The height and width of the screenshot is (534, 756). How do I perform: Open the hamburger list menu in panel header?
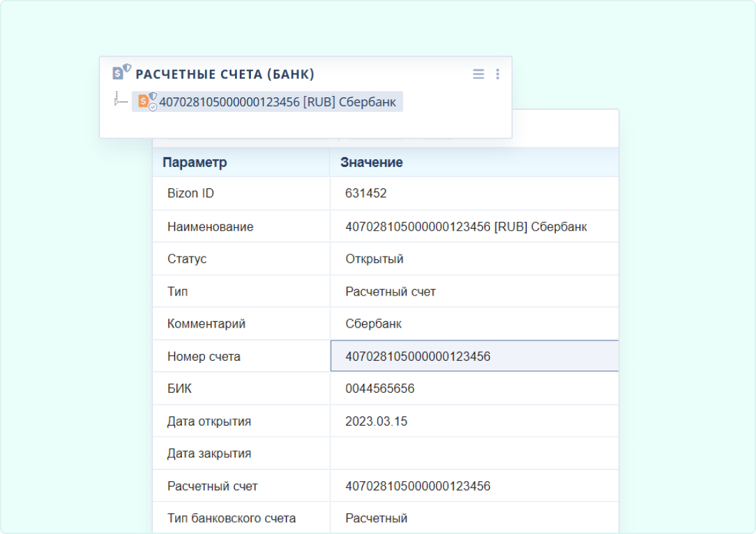coord(478,74)
